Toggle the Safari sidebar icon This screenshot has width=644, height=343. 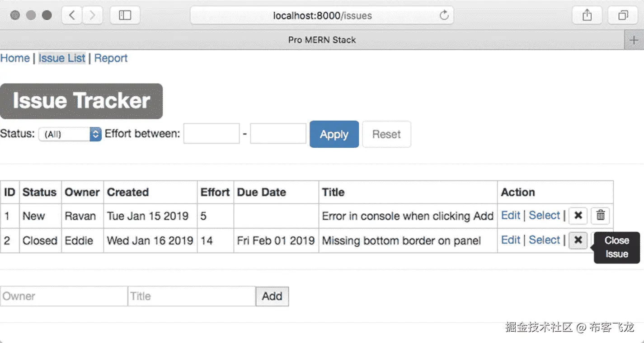coord(125,15)
